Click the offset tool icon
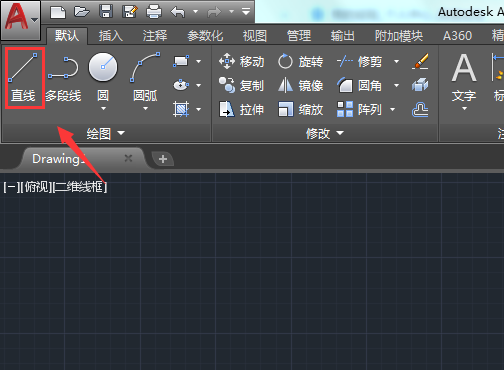 pyautogui.click(x=420, y=109)
